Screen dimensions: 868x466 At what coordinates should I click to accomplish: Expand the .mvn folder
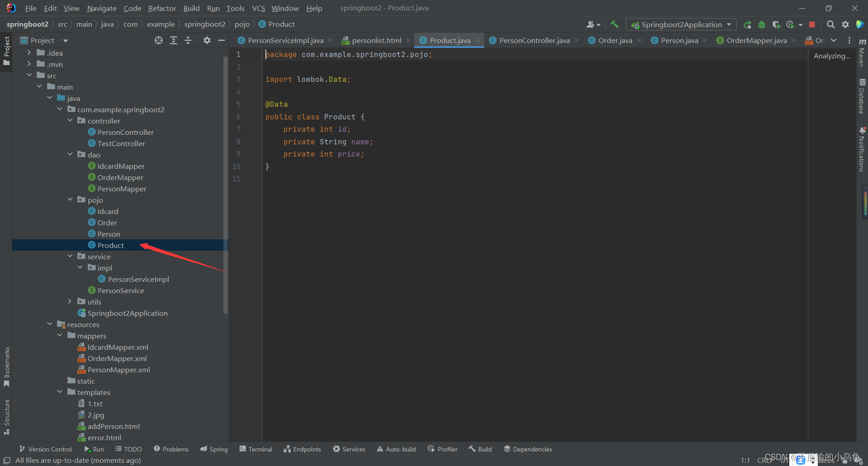pos(29,64)
